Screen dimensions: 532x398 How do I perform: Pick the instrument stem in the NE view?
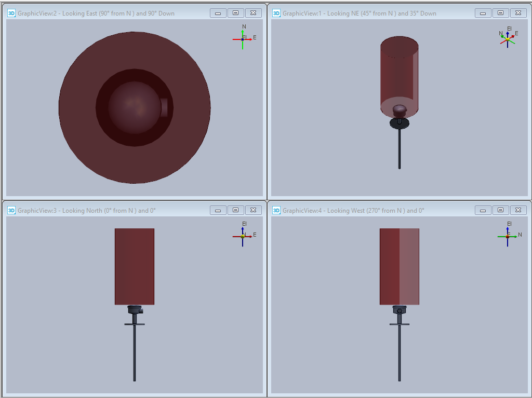click(x=400, y=148)
